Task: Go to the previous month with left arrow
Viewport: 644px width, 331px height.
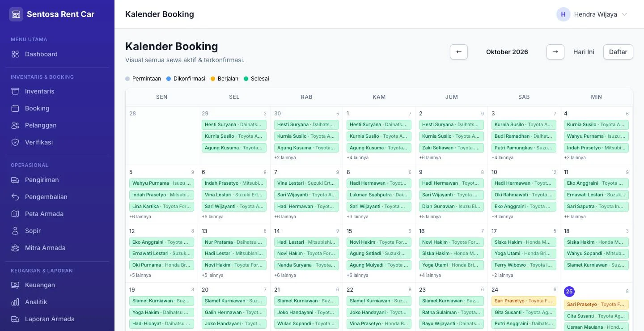Action: [459, 52]
